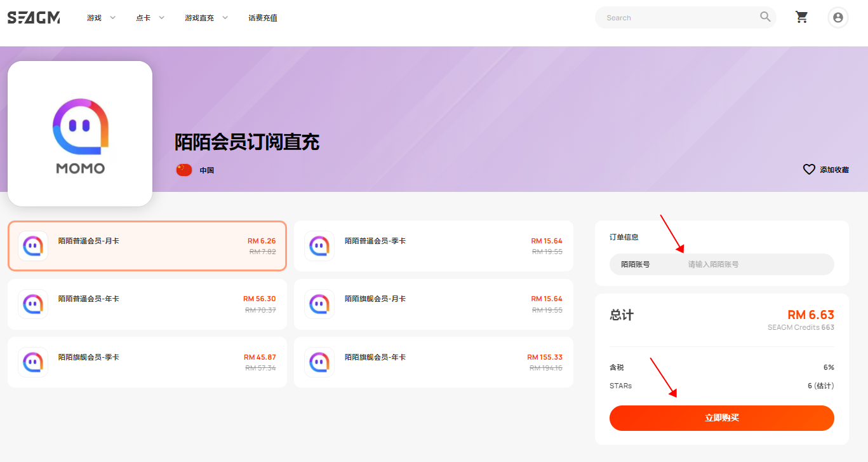Click the heart icon to add favorite
Screen dimensions: 868x462
coord(809,170)
